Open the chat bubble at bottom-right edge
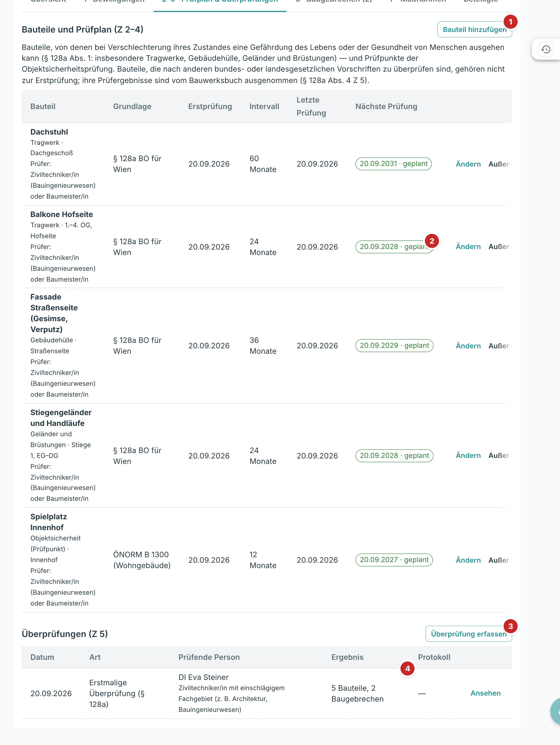The width and height of the screenshot is (560, 745). (x=556, y=711)
